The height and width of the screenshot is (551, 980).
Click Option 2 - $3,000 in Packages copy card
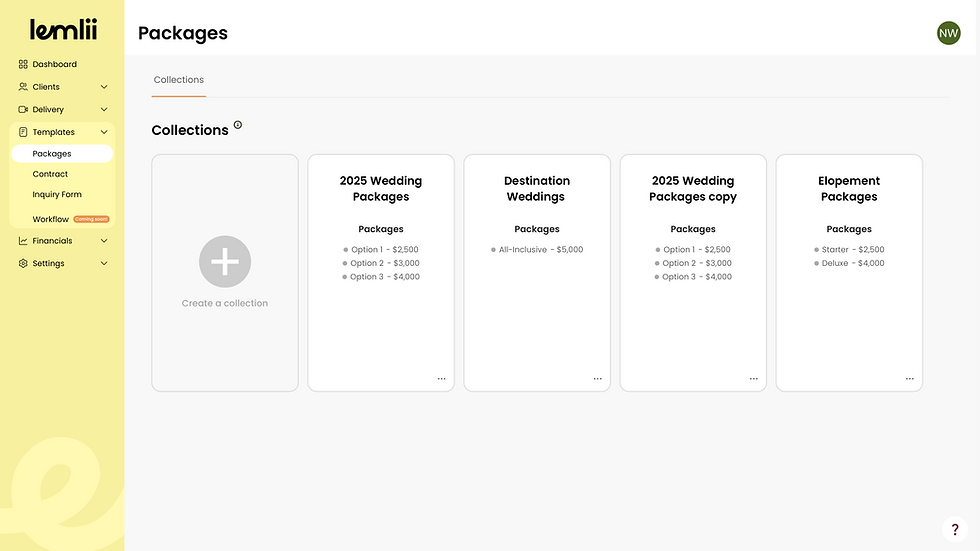coord(692,264)
